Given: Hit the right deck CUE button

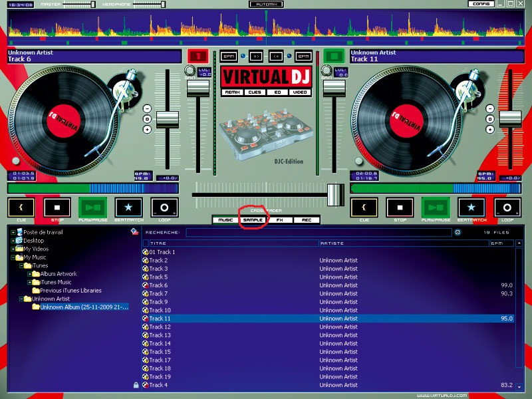Looking at the screenshot, I should point(364,207).
